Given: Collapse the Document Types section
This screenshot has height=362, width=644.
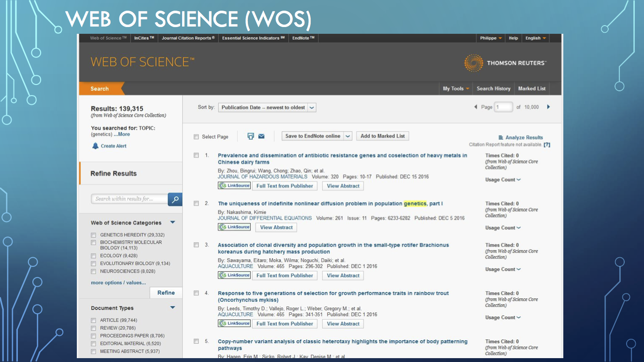Looking at the screenshot, I should (172, 307).
